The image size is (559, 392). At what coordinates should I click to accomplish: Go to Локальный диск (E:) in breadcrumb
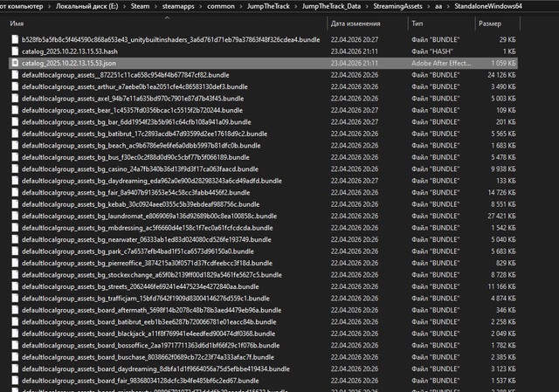coord(87,6)
